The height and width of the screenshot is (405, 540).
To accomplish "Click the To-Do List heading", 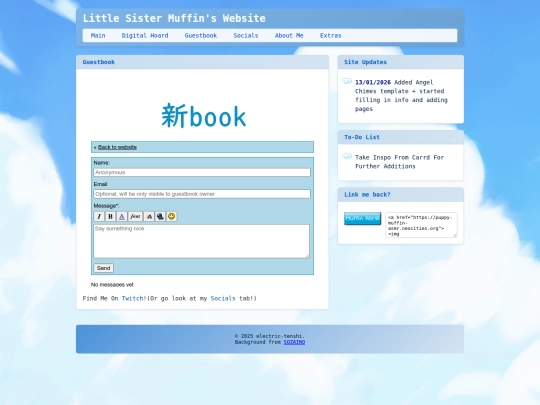I will point(362,137).
